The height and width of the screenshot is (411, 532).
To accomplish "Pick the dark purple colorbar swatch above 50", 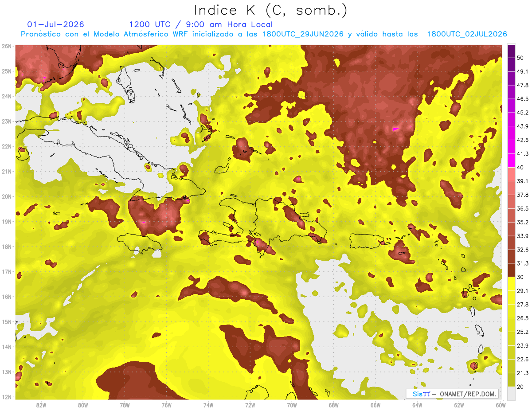I will [x=511, y=51].
